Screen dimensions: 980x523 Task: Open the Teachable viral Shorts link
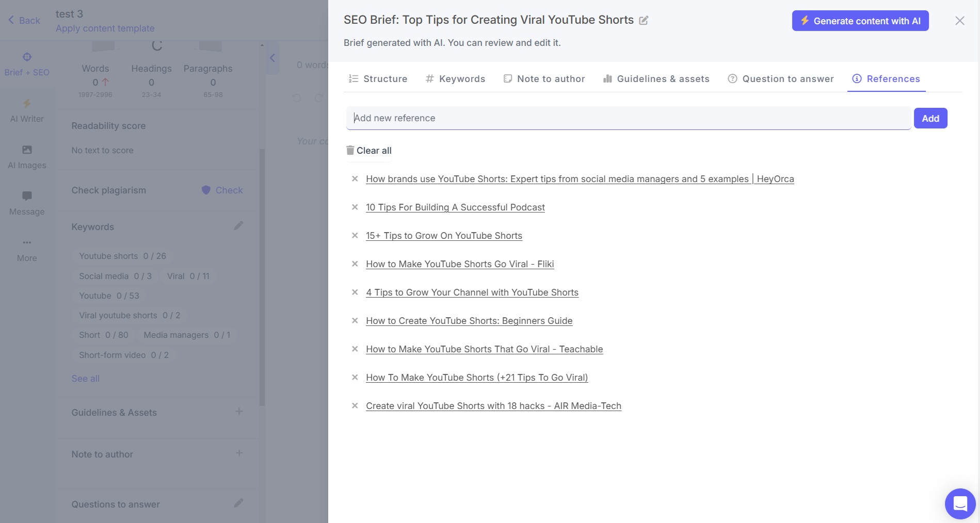coord(484,349)
